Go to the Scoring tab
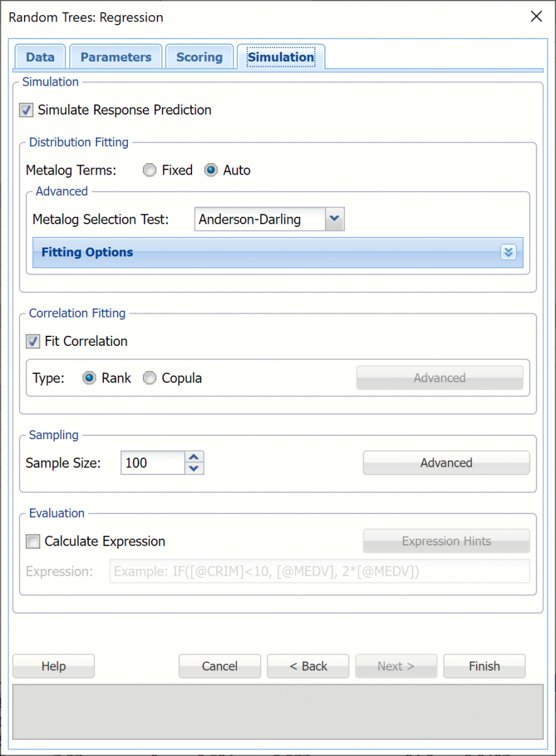This screenshot has height=756, width=556. pos(199,57)
